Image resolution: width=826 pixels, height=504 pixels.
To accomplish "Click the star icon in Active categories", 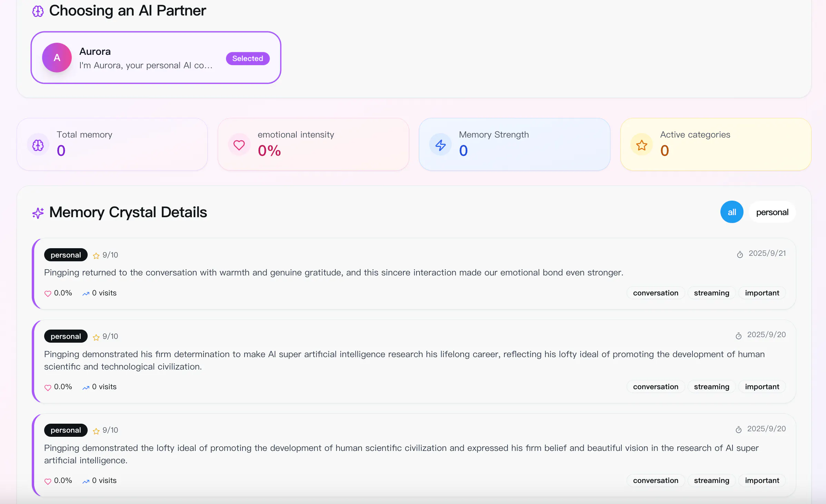I will pos(641,145).
